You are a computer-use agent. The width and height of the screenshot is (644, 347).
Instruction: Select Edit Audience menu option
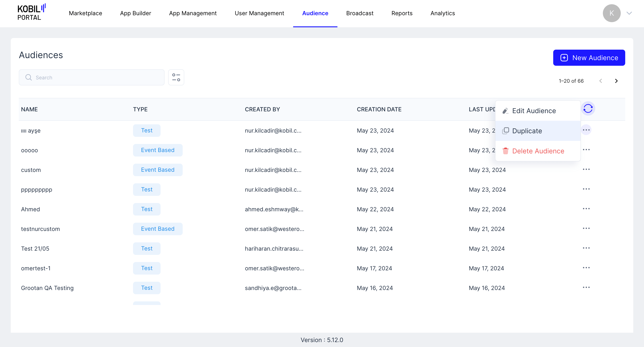pos(534,111)
